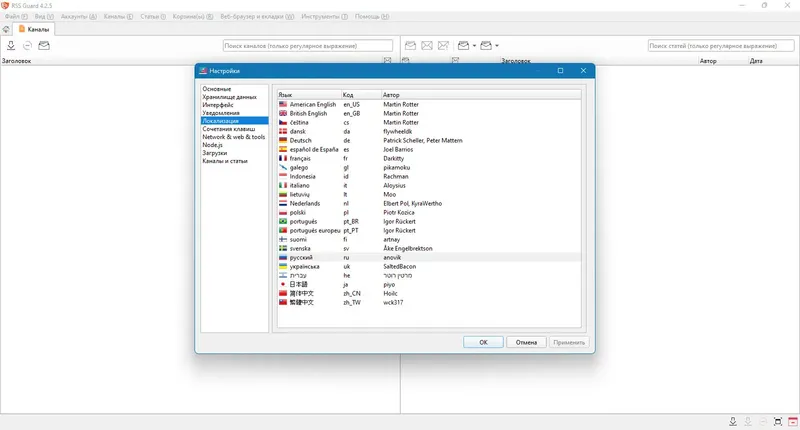This screenshot has height=430, width=800.
Task: Click the Применить button
Action: point(569,342)
